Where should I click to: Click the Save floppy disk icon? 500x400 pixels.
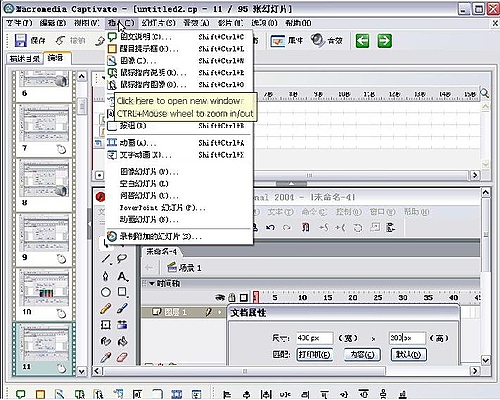[21, 40]
